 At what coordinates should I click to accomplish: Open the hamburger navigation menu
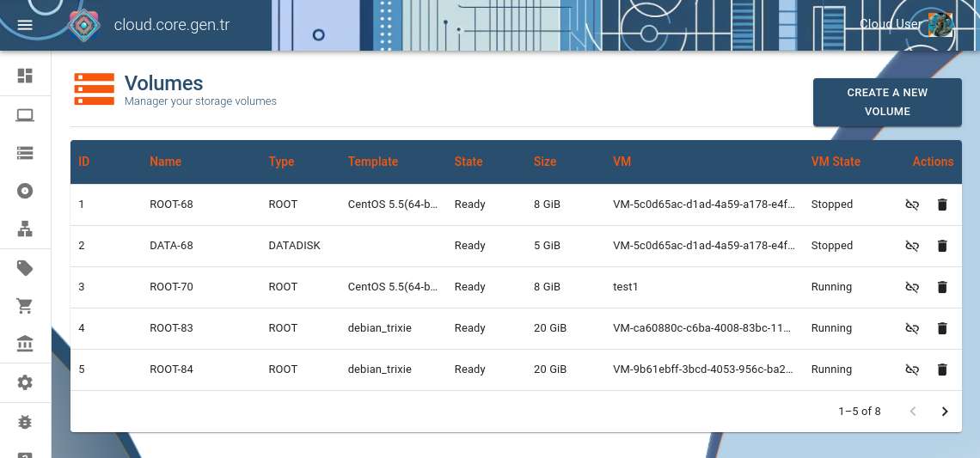[25, 25]
